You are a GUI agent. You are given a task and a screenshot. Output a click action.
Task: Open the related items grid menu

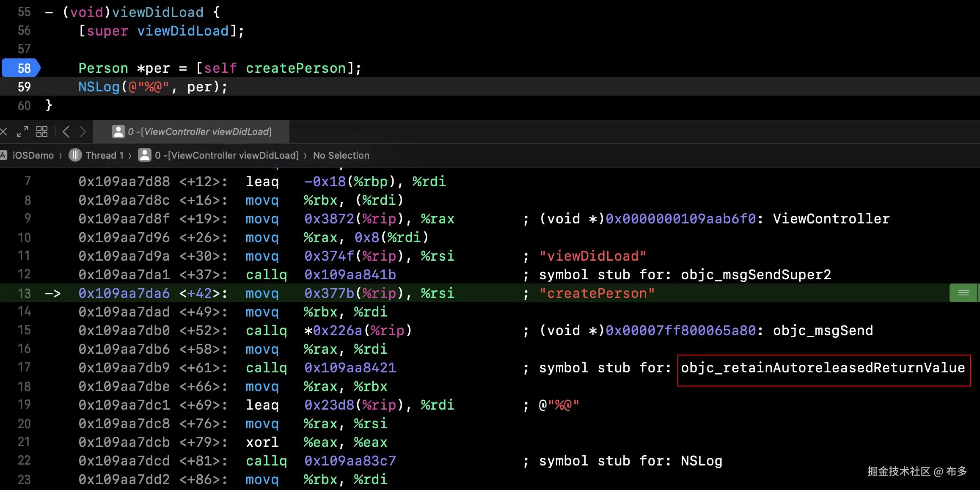[x=42, y=132]
